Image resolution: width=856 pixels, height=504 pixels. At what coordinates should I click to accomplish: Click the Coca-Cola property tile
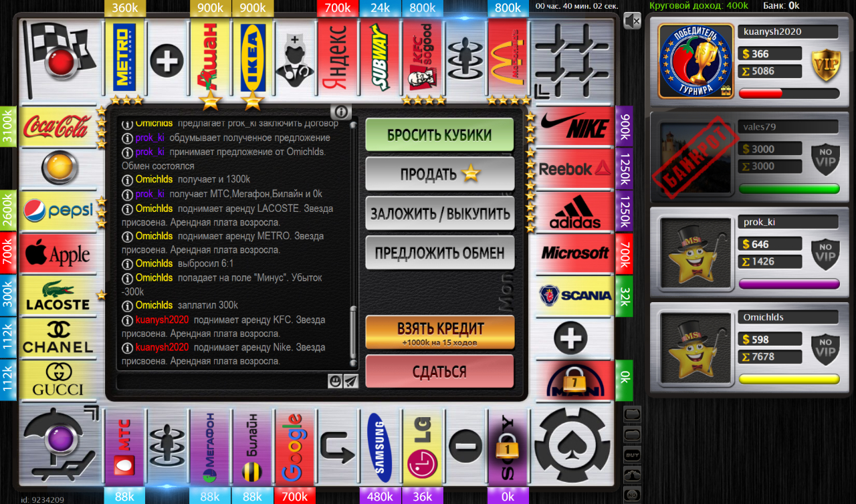[58, 126]
